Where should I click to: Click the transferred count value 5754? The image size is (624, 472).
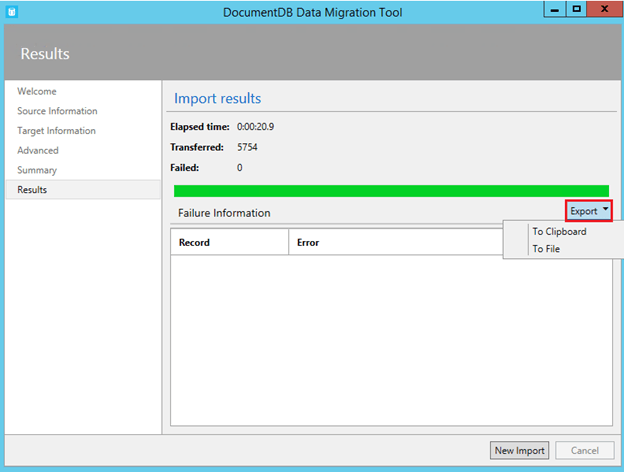coord(247,147)
